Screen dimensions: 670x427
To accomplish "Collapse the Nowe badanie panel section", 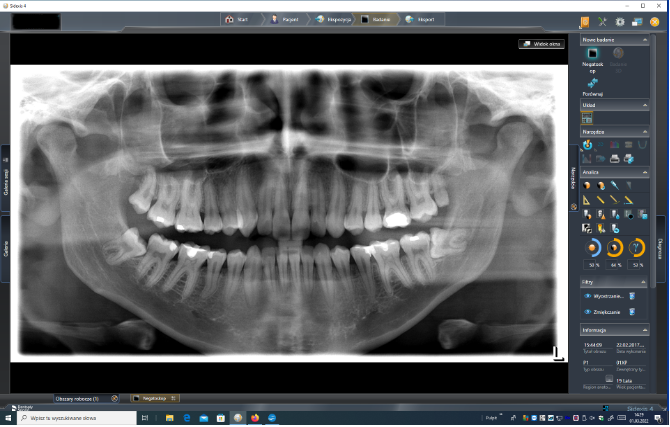I will tap(644, 41).
